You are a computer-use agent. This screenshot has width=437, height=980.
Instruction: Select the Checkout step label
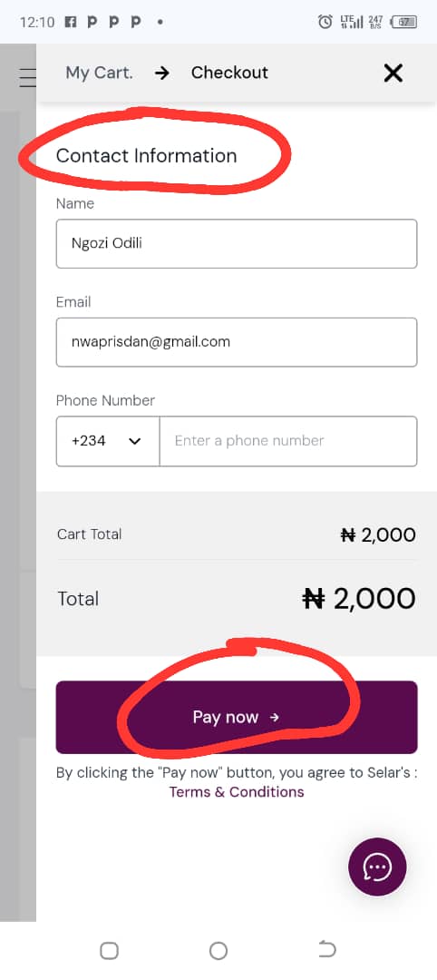tap(229, 73)
